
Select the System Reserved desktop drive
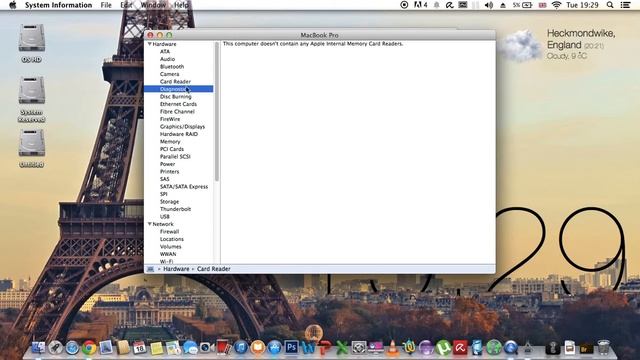[31, 99]
